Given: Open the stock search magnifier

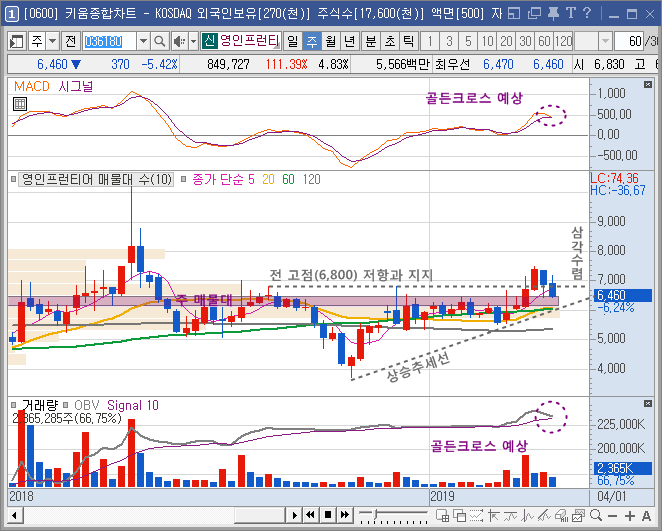Looking at the screenshot, I should point(160,41).
